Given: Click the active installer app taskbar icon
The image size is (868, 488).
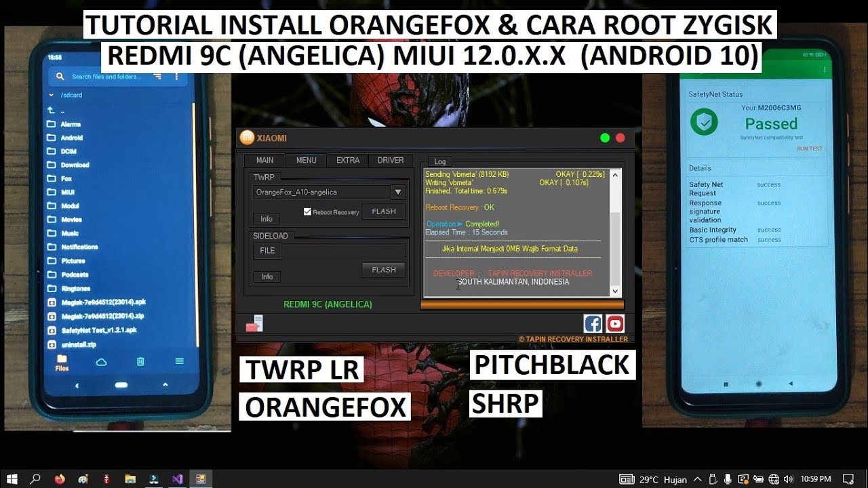Looking at the screenshot, I should click(x=201, y=479).
